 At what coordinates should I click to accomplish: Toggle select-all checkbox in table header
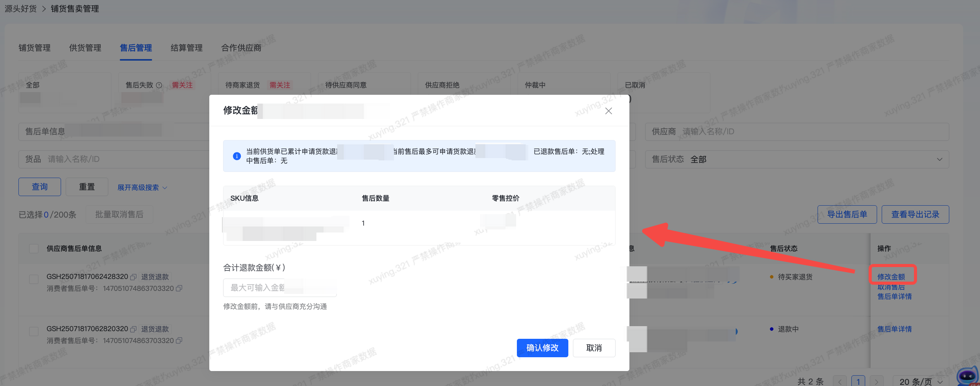coord(34,249)
